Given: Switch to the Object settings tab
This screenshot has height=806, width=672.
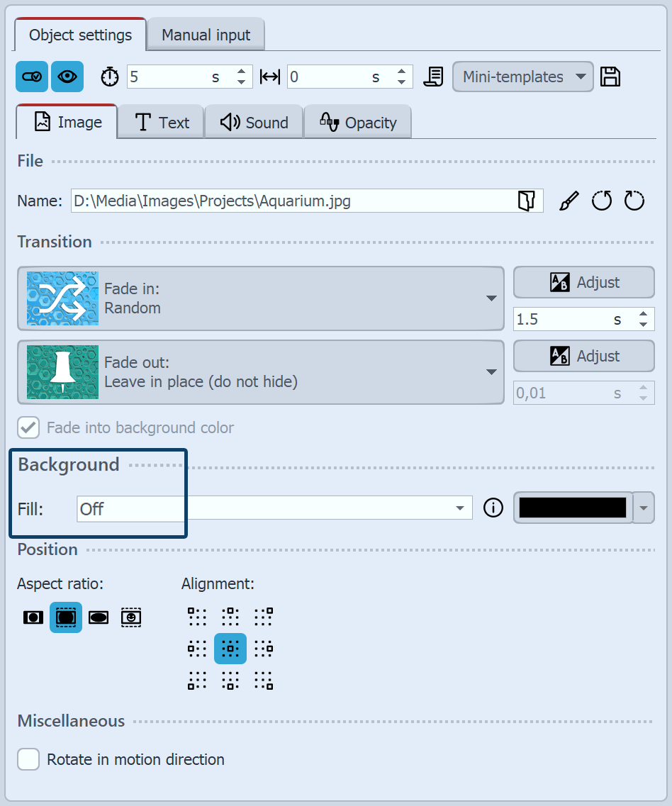Looking at the screenshot, I should coord(80,35).
